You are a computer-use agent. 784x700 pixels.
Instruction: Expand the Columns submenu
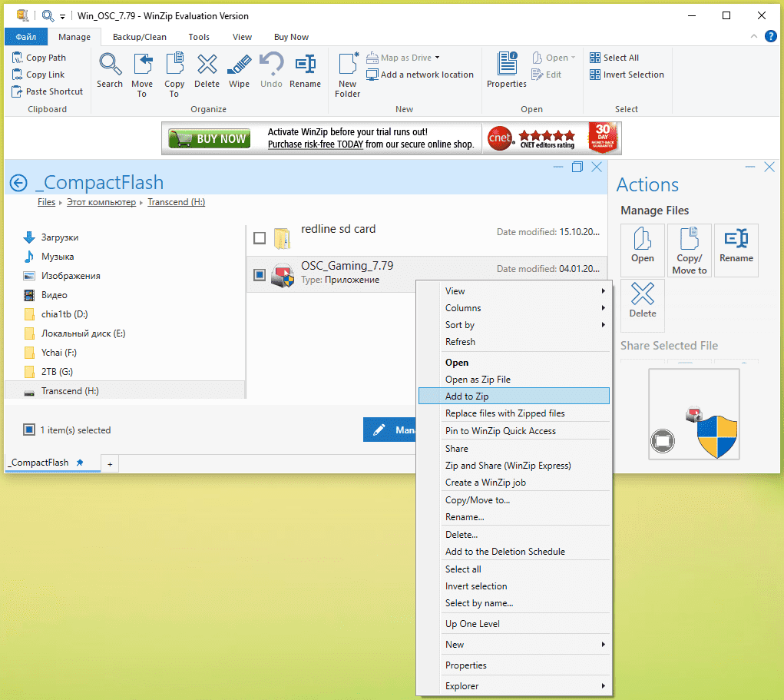(514, 307)
